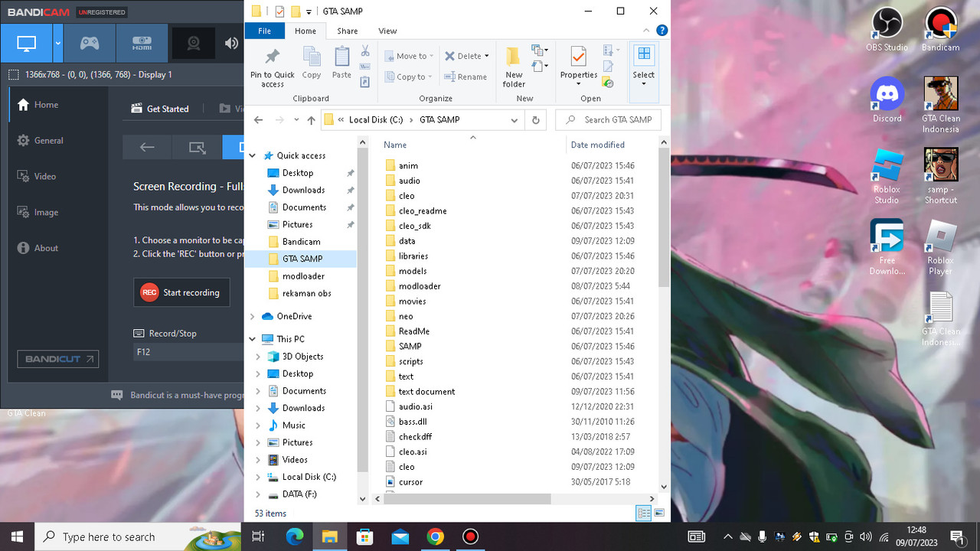Screen dimensions: 980x551
Task: Click the Bandicut link button
Action: click(58, 359)
